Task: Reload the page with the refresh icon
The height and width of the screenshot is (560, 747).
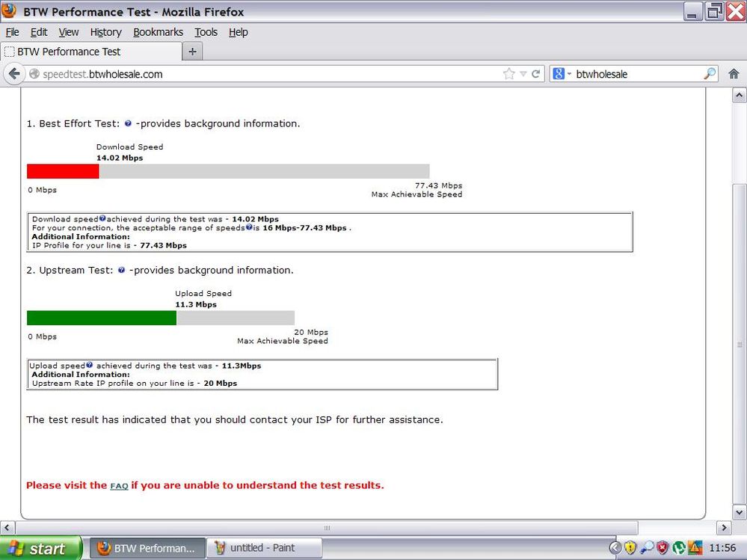Action: click(x=536, y=74)
